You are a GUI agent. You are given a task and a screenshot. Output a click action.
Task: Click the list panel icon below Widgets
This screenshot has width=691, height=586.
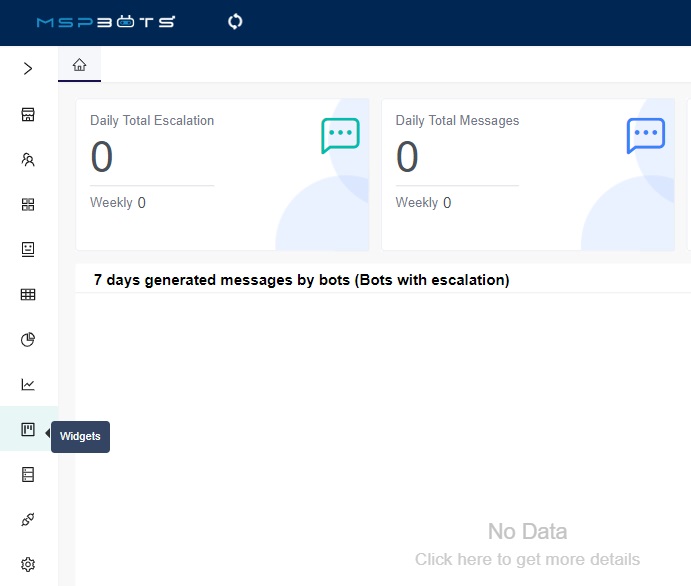[x=28, y=475]
